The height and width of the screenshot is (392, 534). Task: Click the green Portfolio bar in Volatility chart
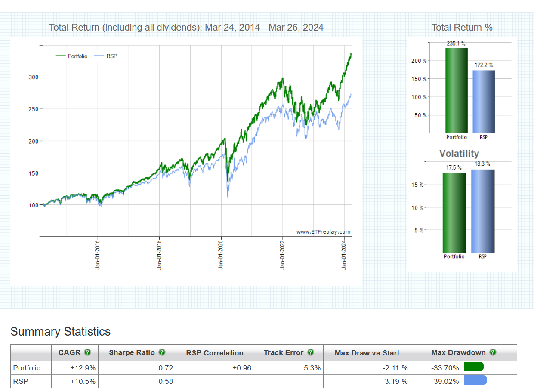454,213
